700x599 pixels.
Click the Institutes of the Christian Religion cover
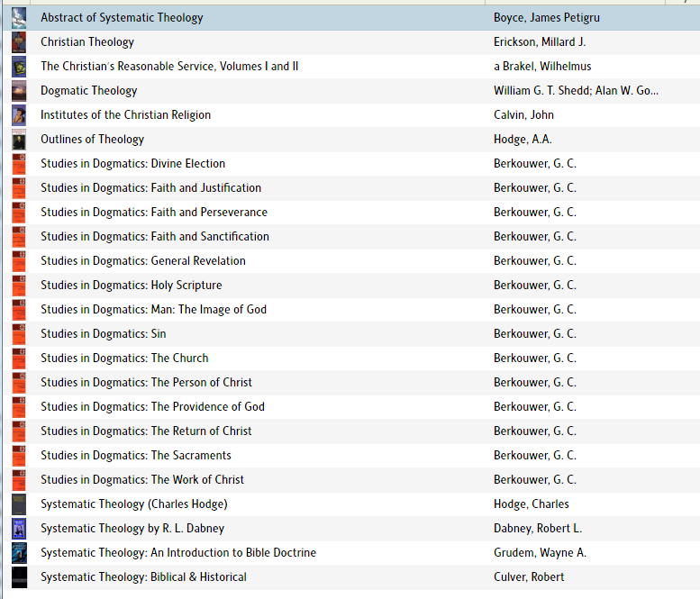[19, 115]
